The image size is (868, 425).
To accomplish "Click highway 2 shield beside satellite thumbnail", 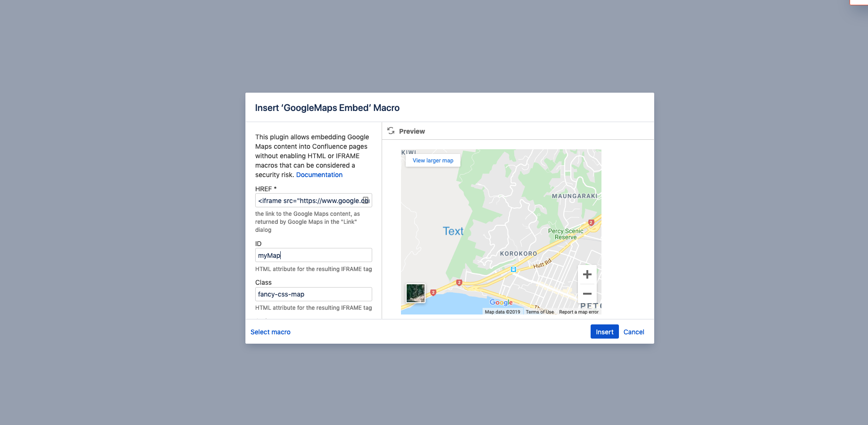I will pyautogui.click(x=433, y=292).
